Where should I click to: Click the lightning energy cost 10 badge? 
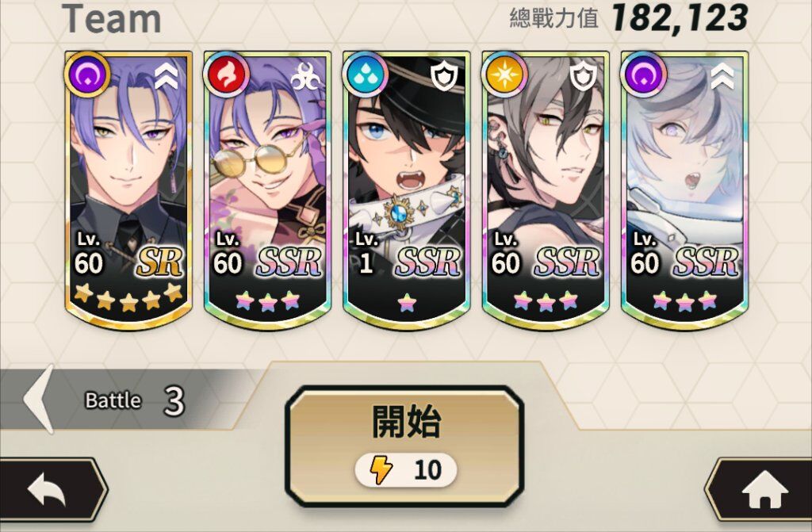[405, 470]
